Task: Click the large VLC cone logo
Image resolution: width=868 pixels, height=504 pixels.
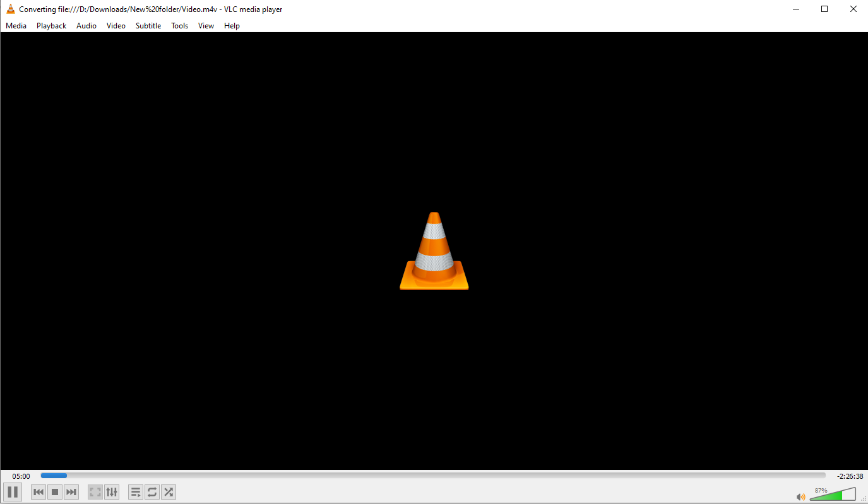Action: click(434, 251)
